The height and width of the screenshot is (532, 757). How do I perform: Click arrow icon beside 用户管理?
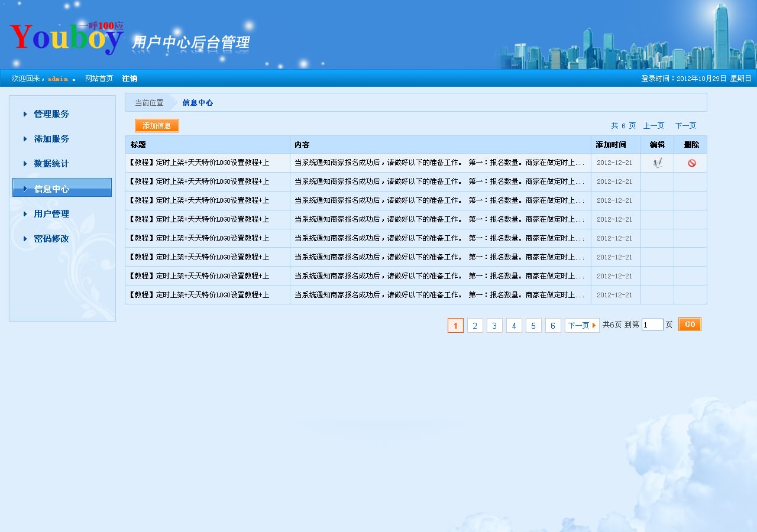25,214
